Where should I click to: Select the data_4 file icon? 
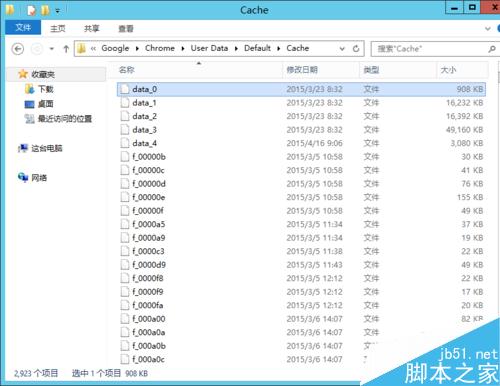125,143
